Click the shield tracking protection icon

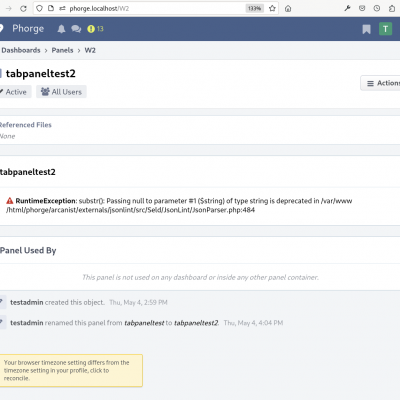[39, 8]
